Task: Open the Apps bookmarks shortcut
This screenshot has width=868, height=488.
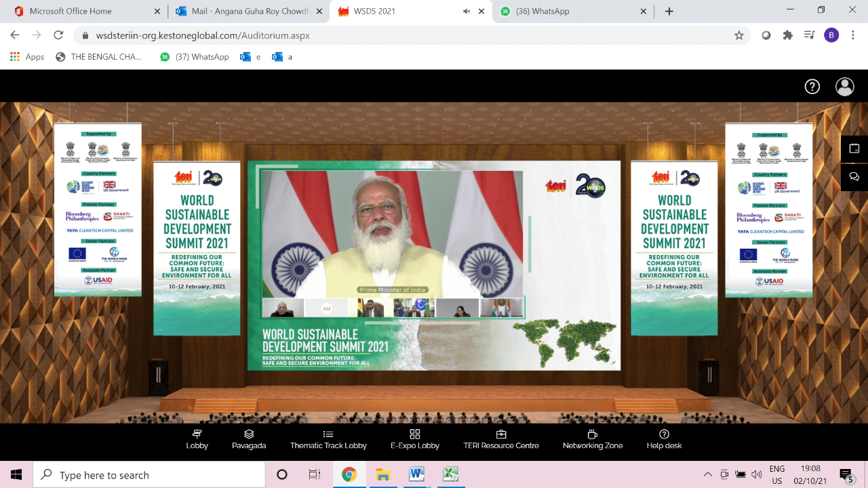Action: pyautogui.click(x=27, y=57)
